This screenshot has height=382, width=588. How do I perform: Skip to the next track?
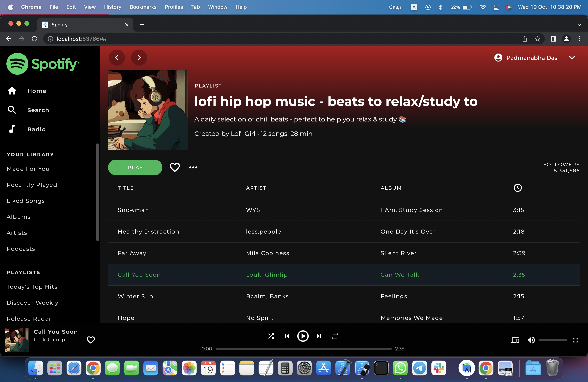click(x=319, y=336)
